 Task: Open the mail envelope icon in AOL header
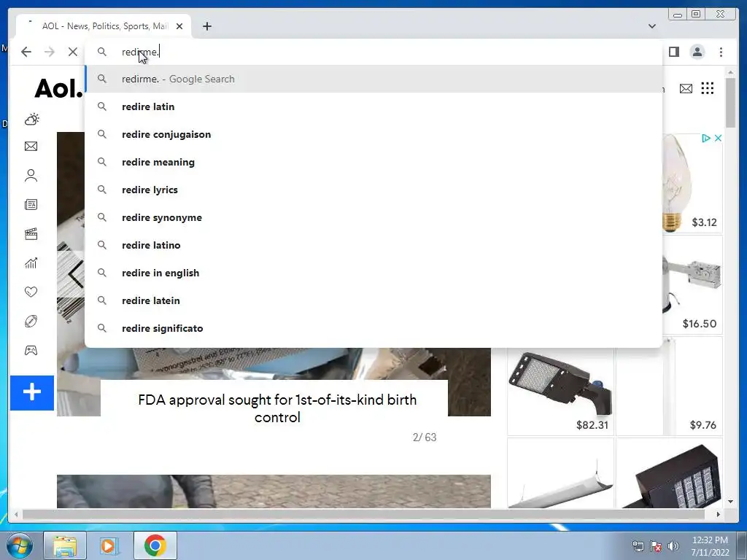(686, 88)
